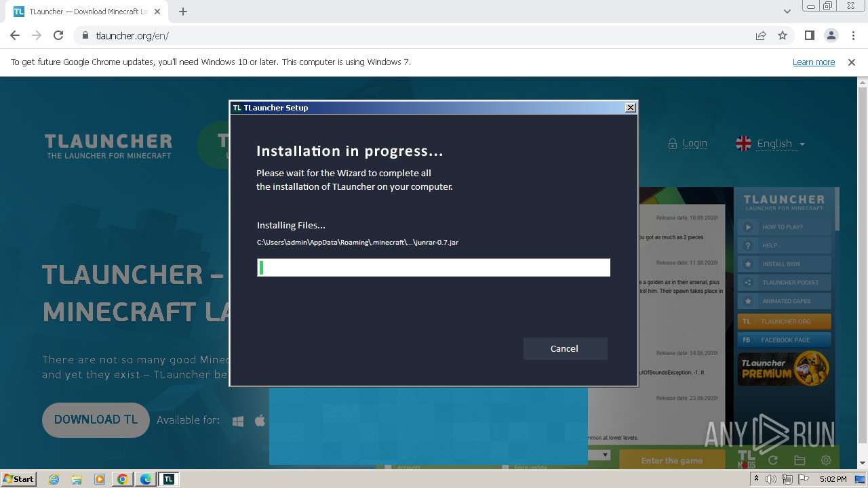
Task: Click the TLauncher PREMIUM banner
Action: (784, 369)
